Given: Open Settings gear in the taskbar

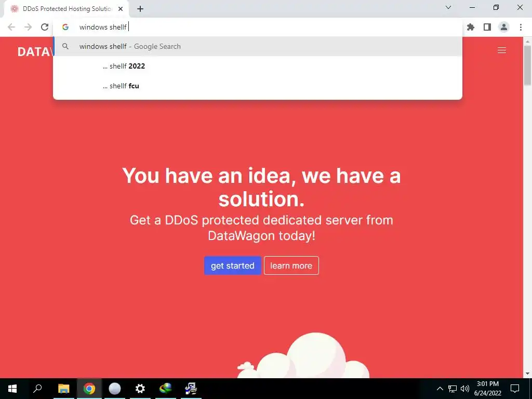Looking at the screenshot, I should [x=140, y=389].
